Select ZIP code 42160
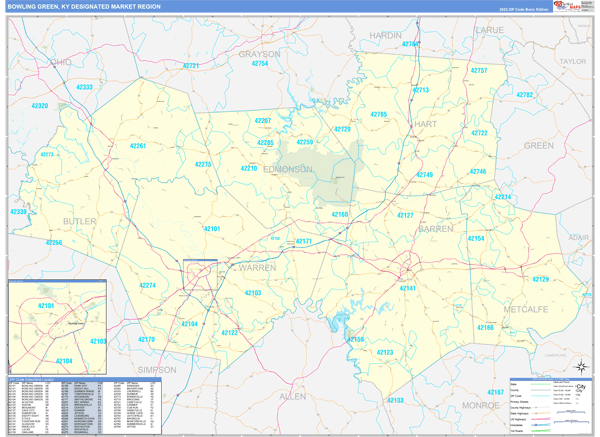This screenshot has height=437, width=600. click(340, 215)
